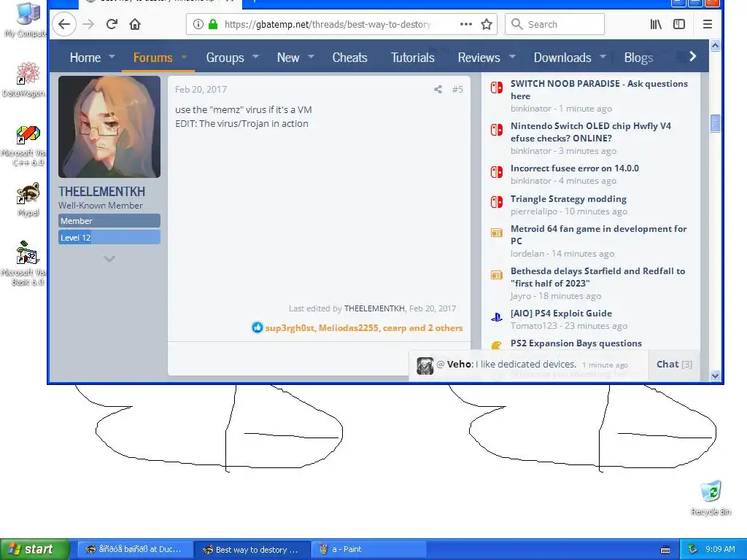Open post number #5 permalink
This screenshot has width=747, height=560.
tap(457, 89)
